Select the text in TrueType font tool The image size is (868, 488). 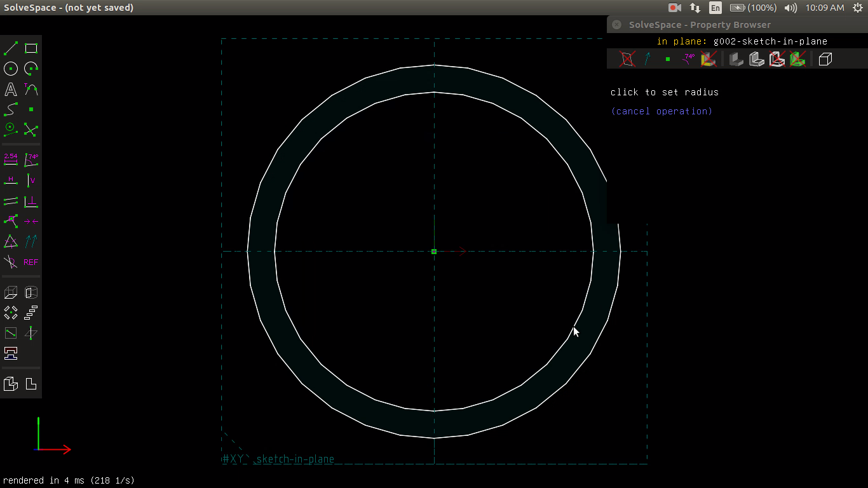coord(11,89)
